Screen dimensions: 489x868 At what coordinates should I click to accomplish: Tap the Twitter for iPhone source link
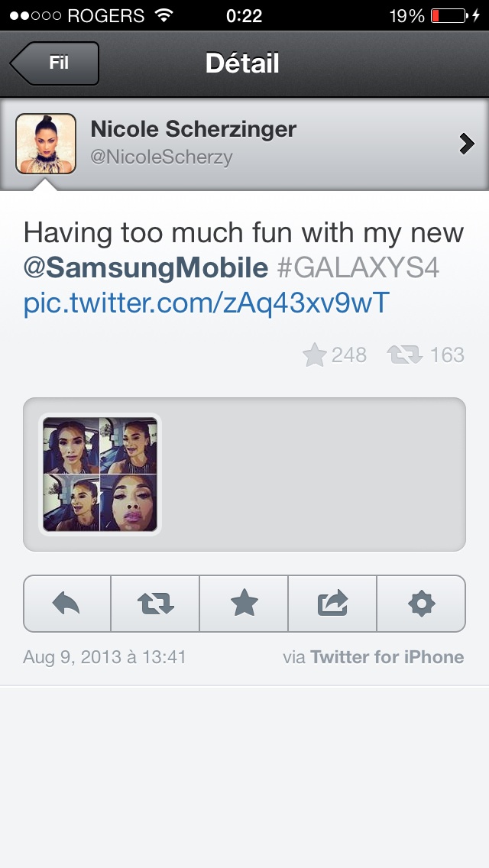(x=387, y=657)
